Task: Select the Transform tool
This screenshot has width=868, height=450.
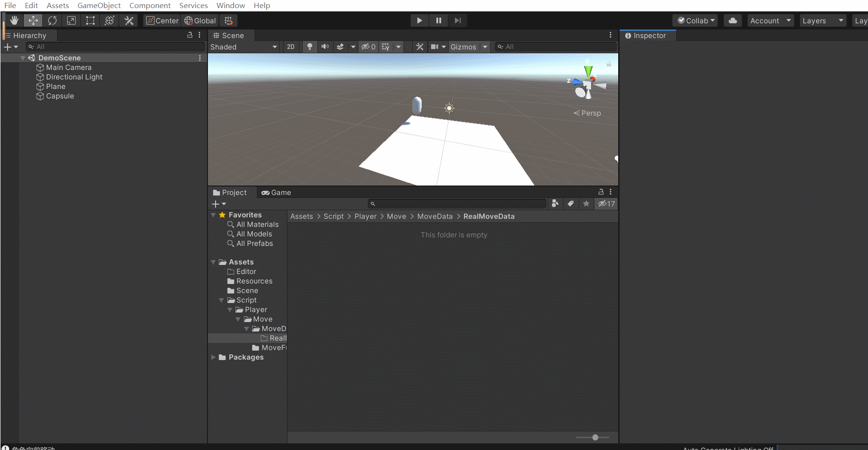Action: pos(109,20)
